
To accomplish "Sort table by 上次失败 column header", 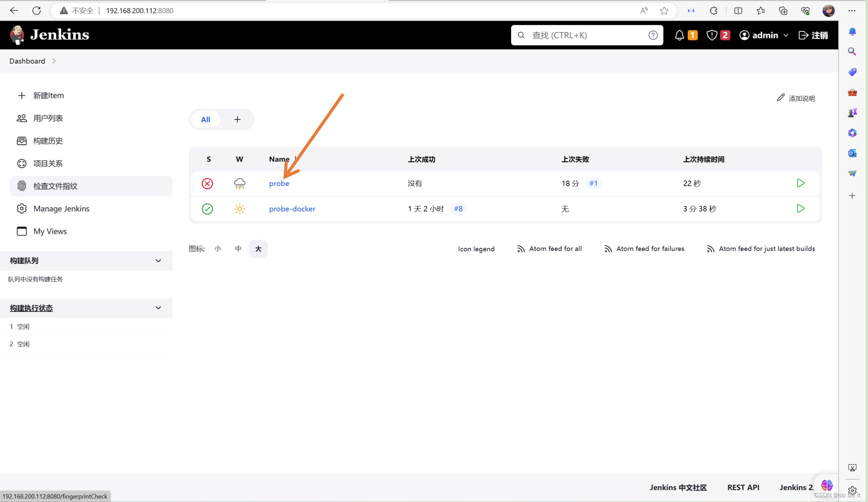I will click(x=575, y=159).
